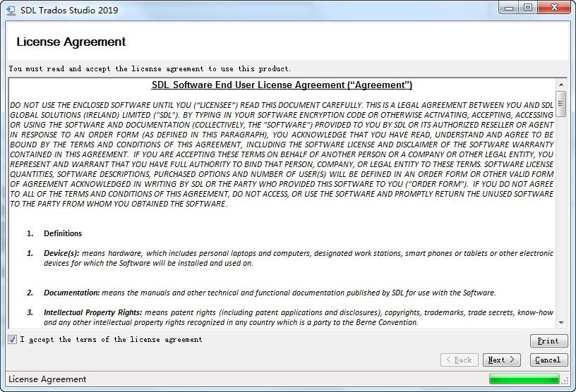Click the License Agreement status bar text

(47, 379)
